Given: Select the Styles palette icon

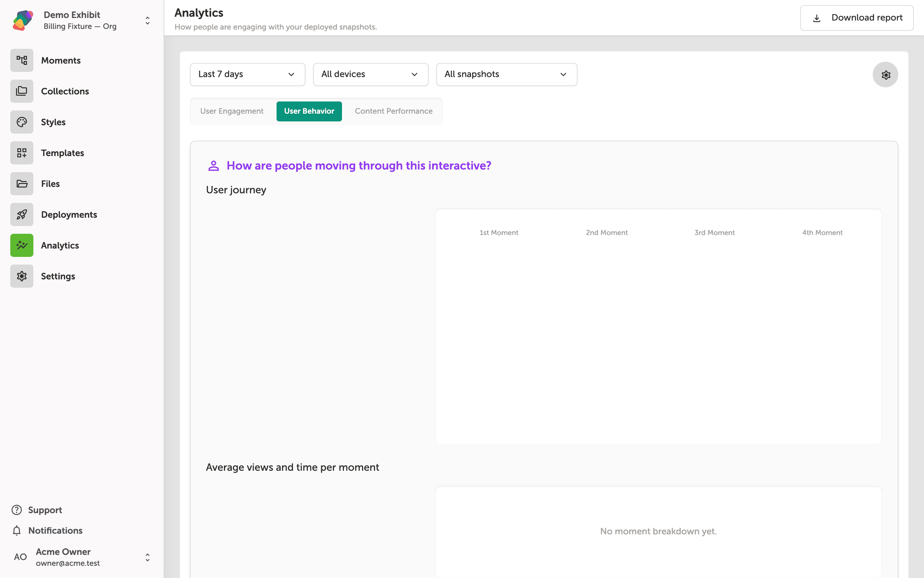Looking at the screenshot, I should pos(22,122).
